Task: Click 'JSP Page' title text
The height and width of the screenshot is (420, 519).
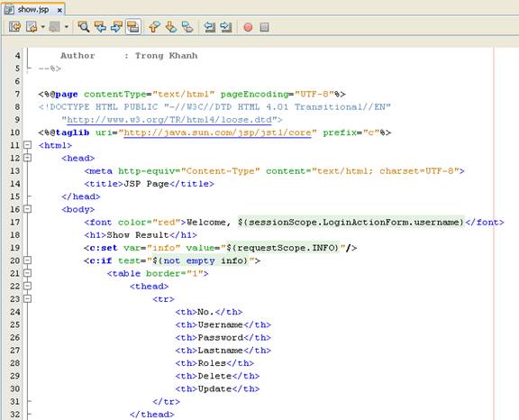Action: click(x=146, y=184)
